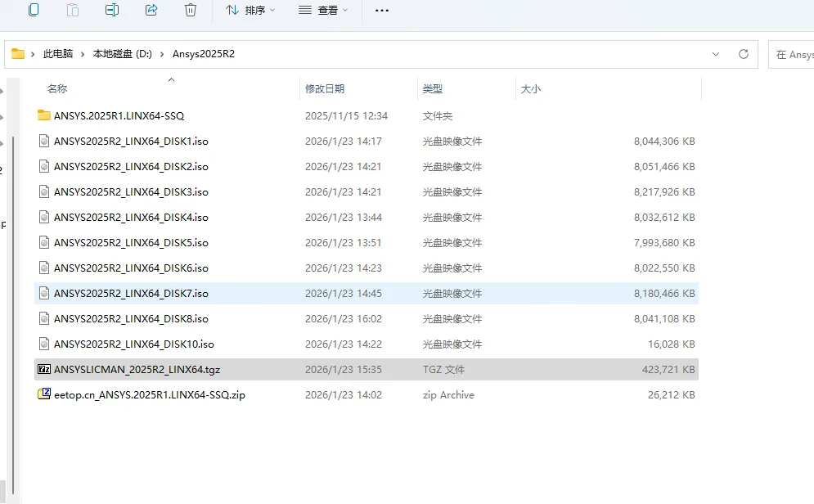The width and height of the screenshot is (814, 504).
Task: Select ANSYS.2025R1.LINX64-SSQ folder name
Action: (119, 115)
